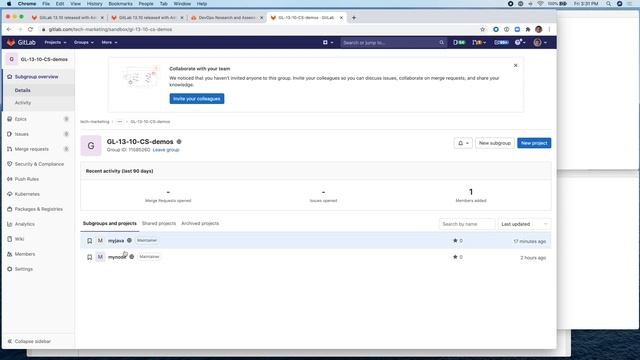Viewport: 640px width, 360px height.
Task: Open the Bookmarks menu in menu bar
Action: (120, 4)
